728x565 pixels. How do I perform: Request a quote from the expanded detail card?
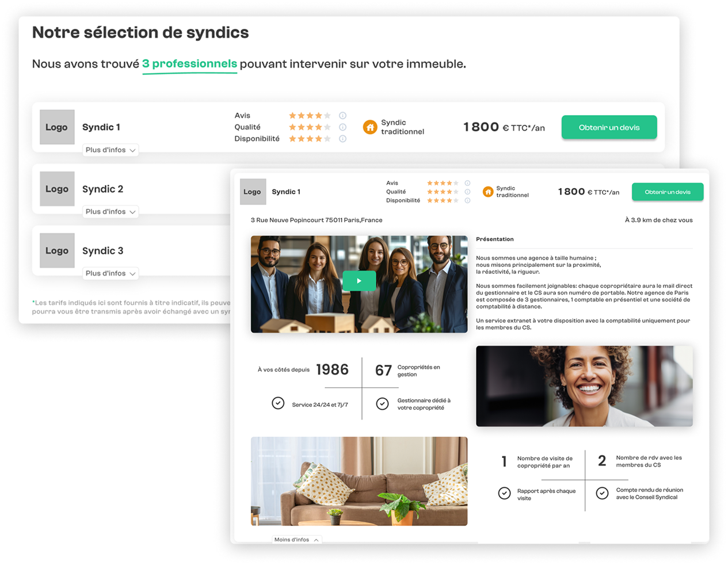pos(668,192)
